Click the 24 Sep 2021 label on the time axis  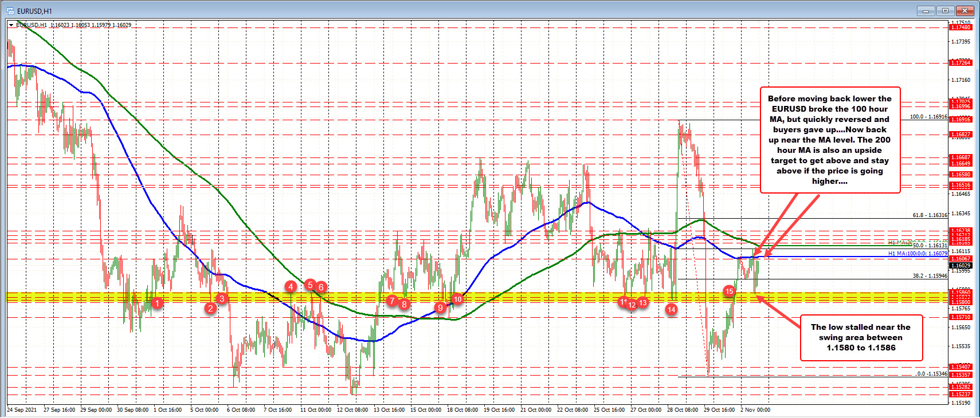[22, 410]
